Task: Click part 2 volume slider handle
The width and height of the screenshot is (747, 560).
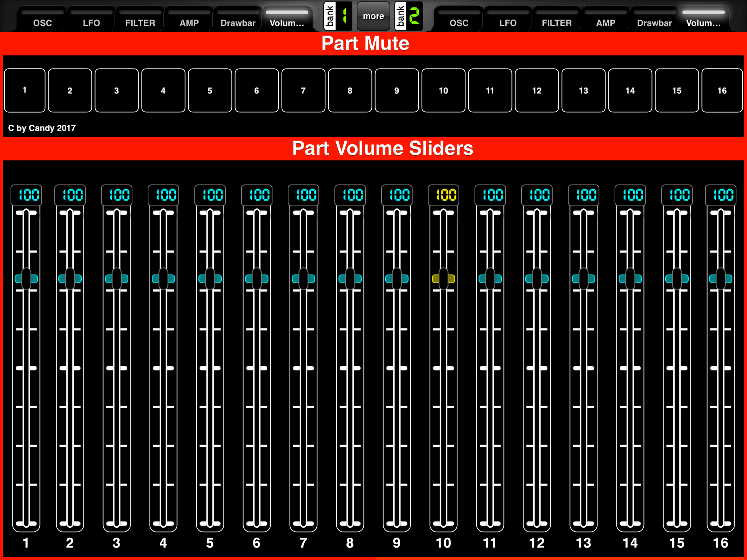Action: 70,279
